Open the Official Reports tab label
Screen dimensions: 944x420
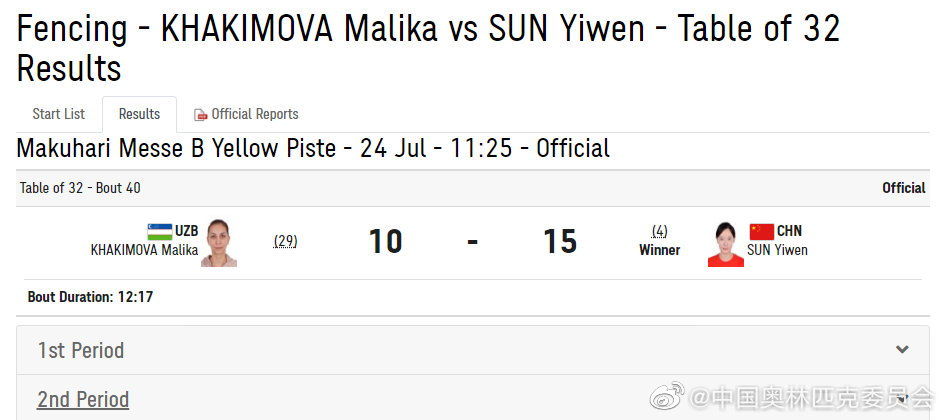(255, 114)
